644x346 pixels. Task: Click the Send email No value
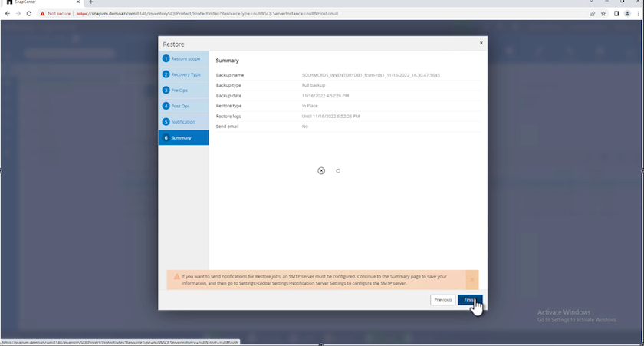click(305, 127)
